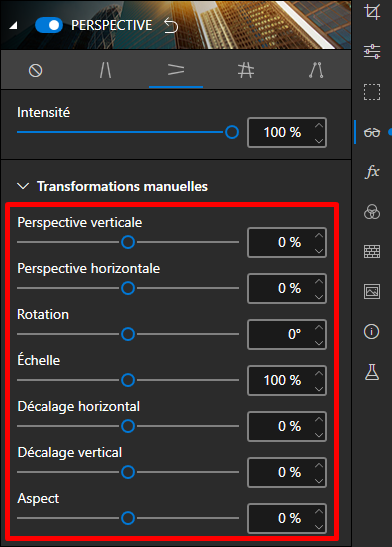392x547 pixels.
Task: Open the lab flask experimental icon
Action: [372, 372]
